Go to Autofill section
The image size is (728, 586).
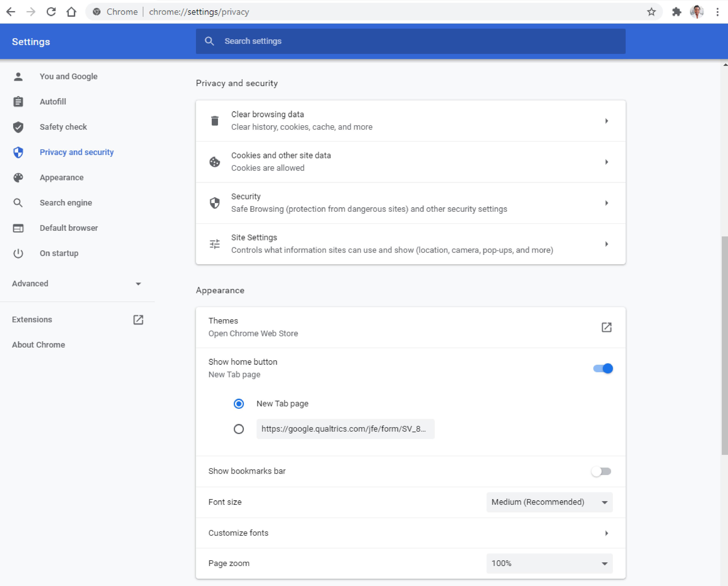53,102
